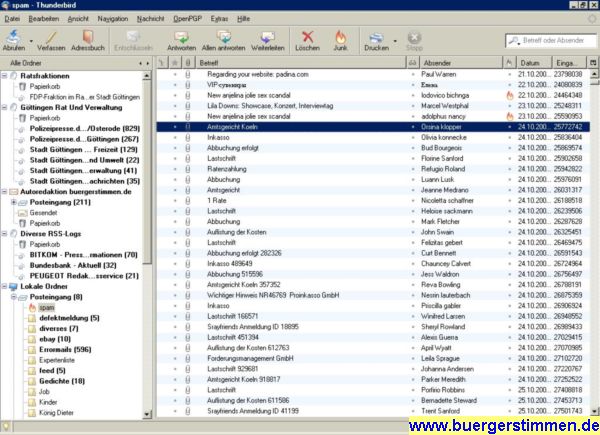The height and width of the screenshot is (435, 600).
Task: Click the thread column header icon
Action: click(162, 63)
